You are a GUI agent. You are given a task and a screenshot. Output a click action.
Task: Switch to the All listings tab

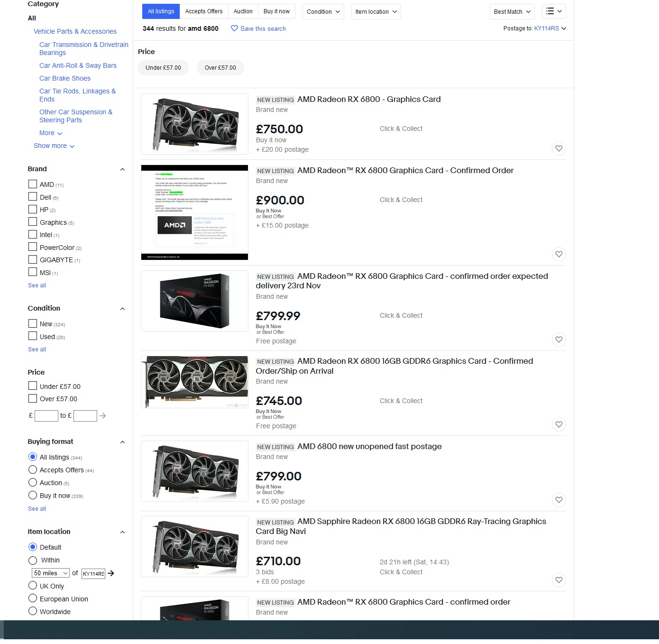(x=161, y=11)
